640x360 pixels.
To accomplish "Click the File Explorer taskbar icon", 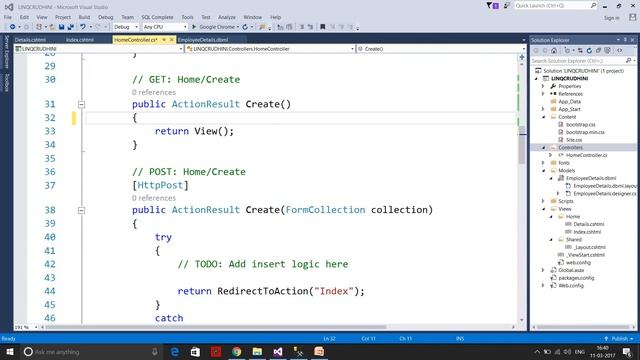I will (257, 351).
